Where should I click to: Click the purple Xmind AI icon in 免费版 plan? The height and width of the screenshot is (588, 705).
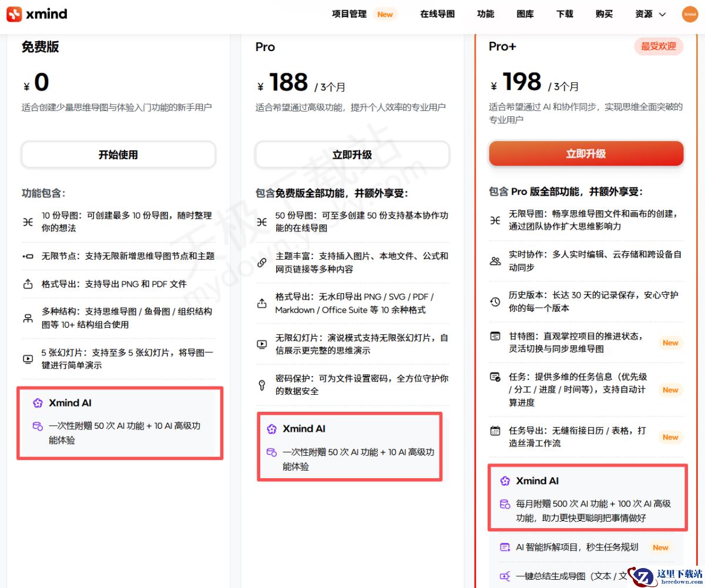(x=36, y=402)
